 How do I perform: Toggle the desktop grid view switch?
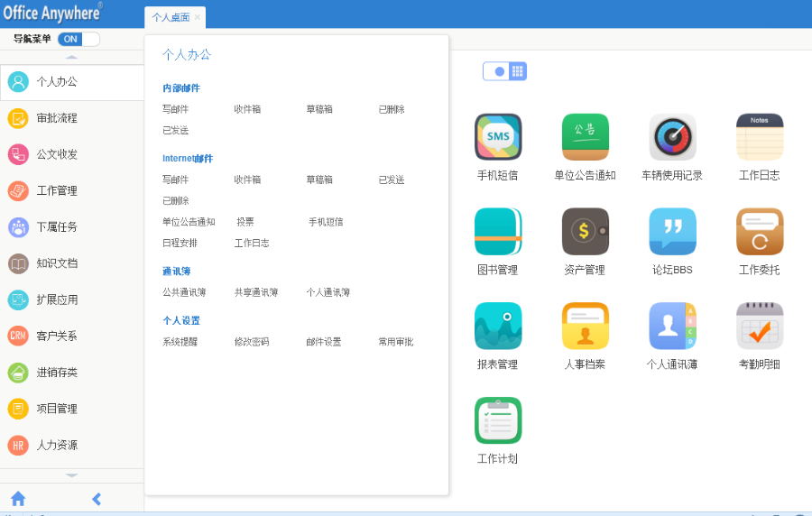(504, 71)
